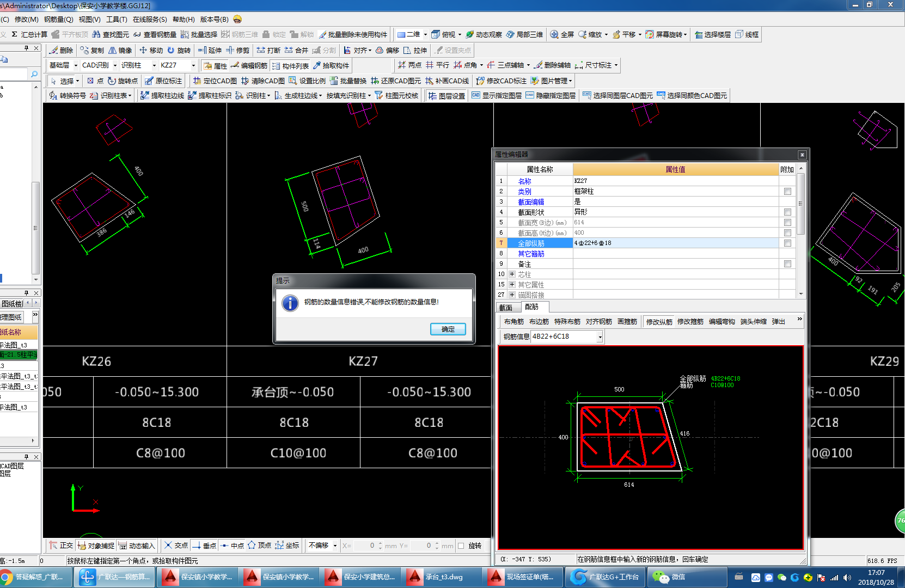This screenshot has height=588, width=905.
Task: Click the 全屏 zoom-extents icon
Action: (x=562, y=34)
